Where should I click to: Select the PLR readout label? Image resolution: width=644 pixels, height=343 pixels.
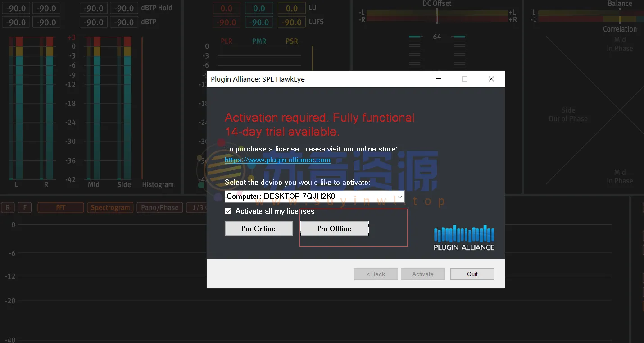click(227, 41)
